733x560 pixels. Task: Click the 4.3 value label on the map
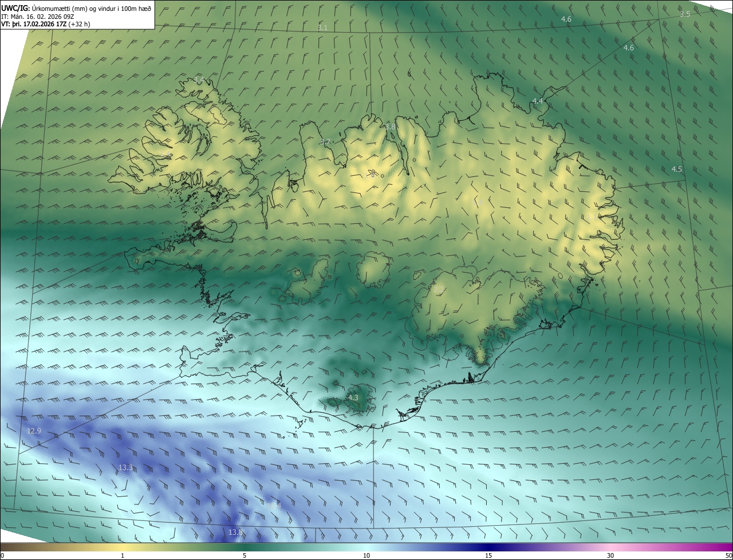(353, 397)
